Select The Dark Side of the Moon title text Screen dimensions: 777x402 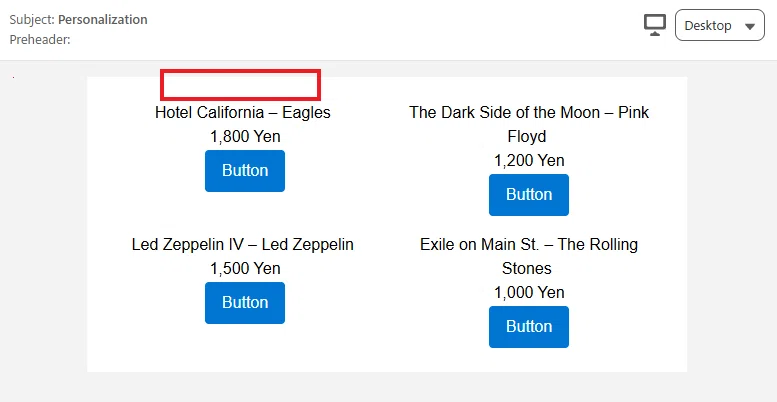[x=529, y=124]
